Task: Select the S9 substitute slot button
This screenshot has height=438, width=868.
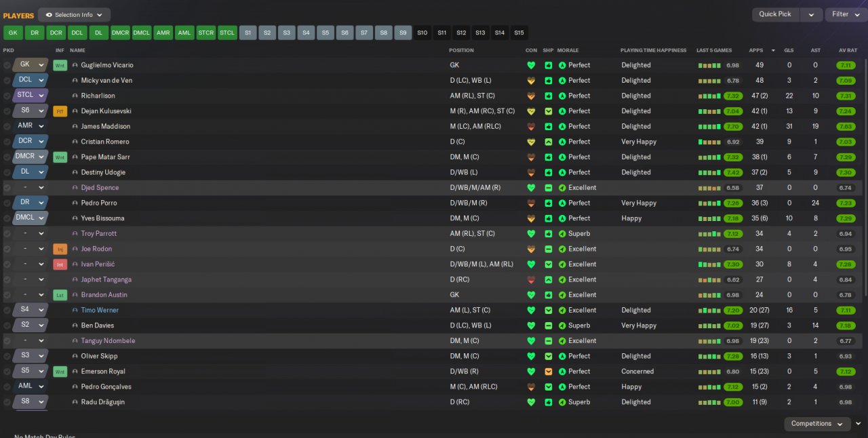Action: [403, 33]
